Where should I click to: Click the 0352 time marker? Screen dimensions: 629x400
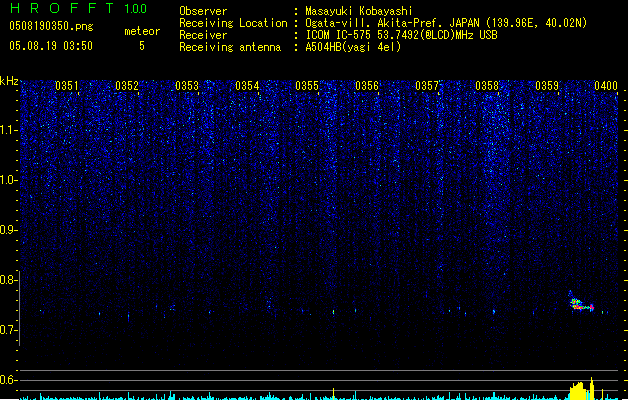pos(127,86)
